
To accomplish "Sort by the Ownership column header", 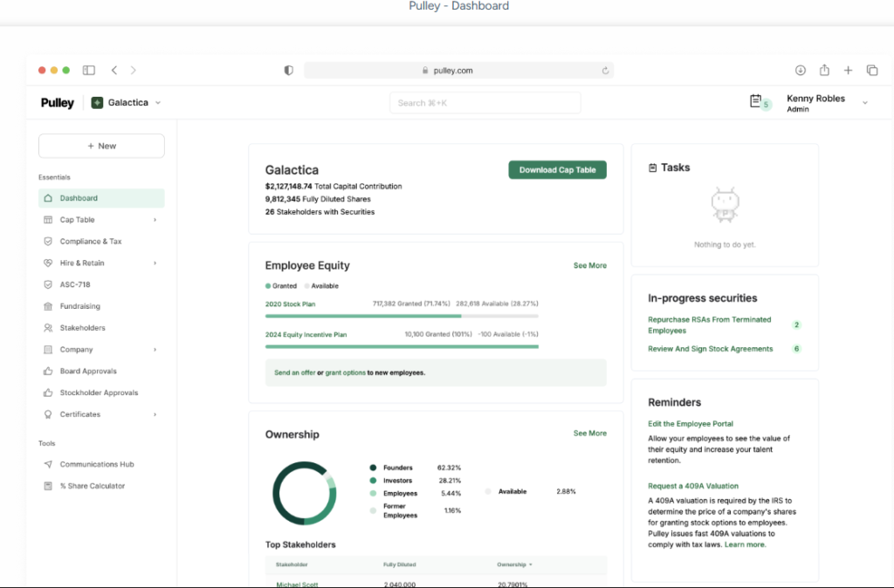I will pyautogui.click(x=513, y=564).
